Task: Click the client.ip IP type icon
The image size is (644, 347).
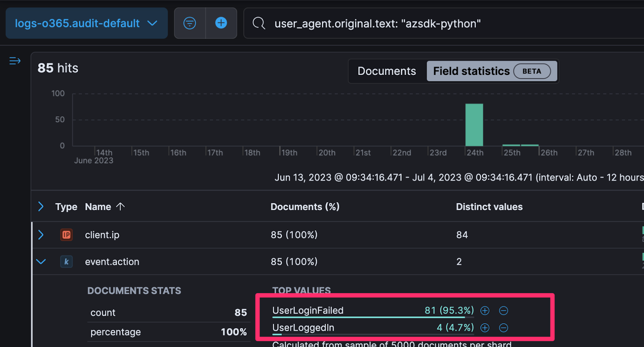Action: tap(66, 235)
